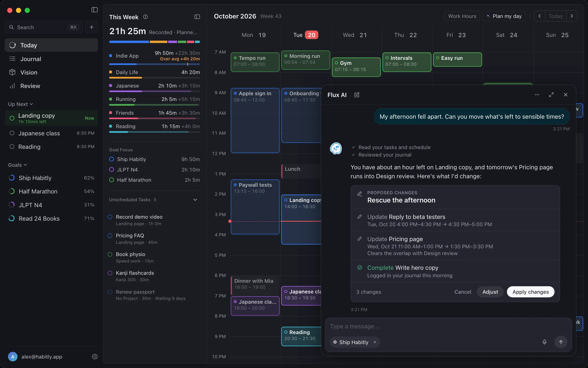The width and height of the screenshot is (588, 368).
Task: Remove the Ship Habitly context chip
Action: tap(375, 342)
